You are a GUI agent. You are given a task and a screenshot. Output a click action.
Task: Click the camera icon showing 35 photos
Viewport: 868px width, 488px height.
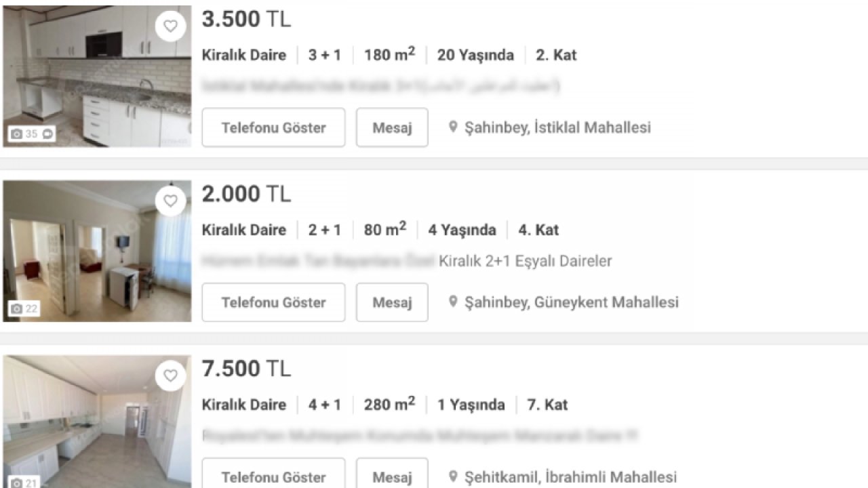tap(16, 134)
